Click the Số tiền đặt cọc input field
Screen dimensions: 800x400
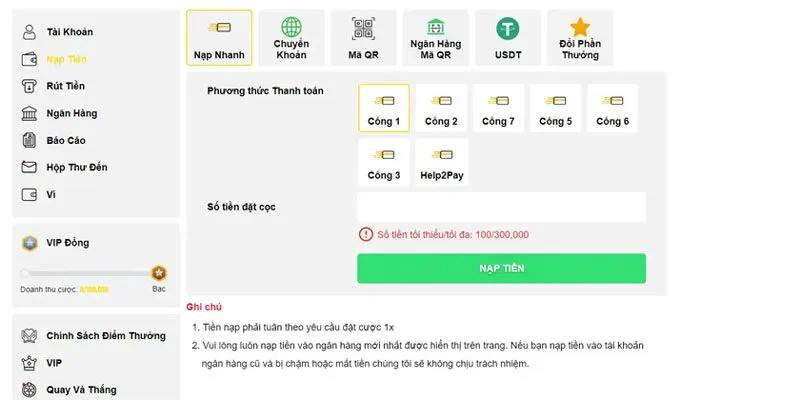[x=501, y=207]
